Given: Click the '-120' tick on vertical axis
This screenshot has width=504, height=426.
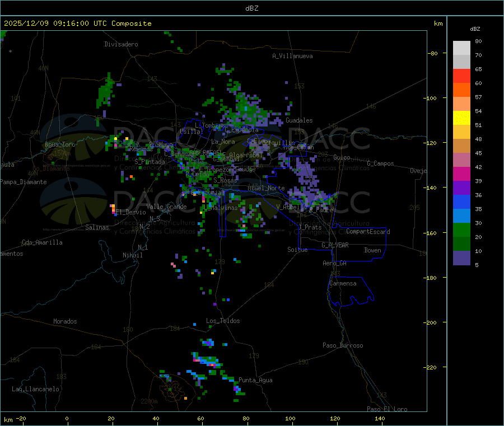Looking at the screenshot, I should (x=432, y=143).
